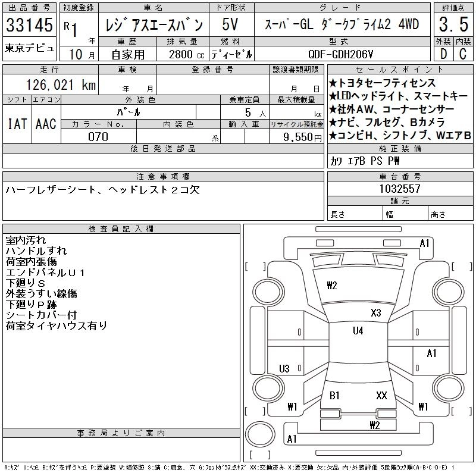The height and width of the screenshot is (476, 476).
Task: Click the W2 mark on the hood
Action: click(332, 286)
